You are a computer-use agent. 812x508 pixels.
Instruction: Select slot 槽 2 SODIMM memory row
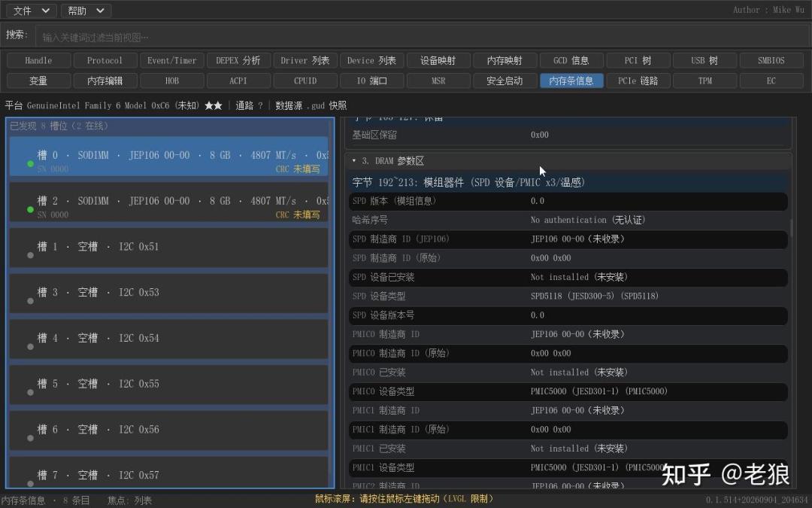169,202
